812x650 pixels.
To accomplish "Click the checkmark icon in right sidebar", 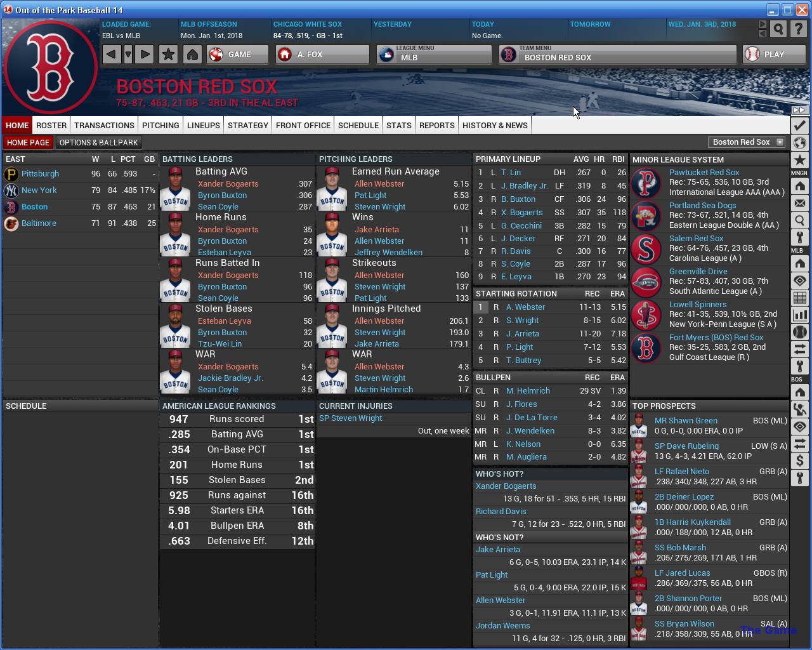I will click(x=799, y=126).
